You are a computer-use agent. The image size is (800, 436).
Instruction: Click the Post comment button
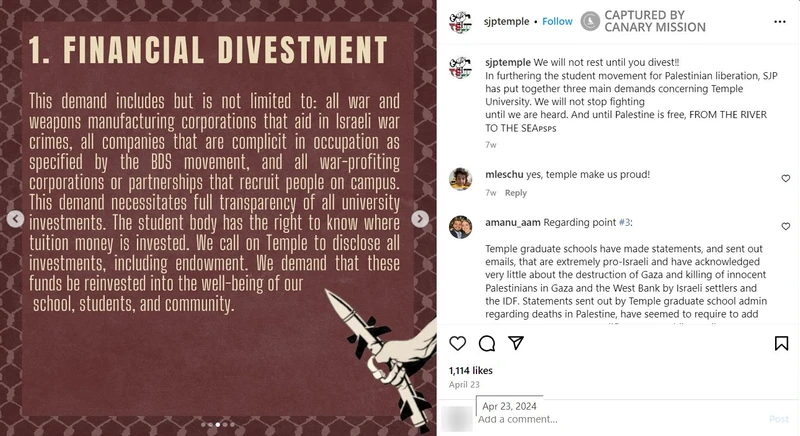[778, 419]
